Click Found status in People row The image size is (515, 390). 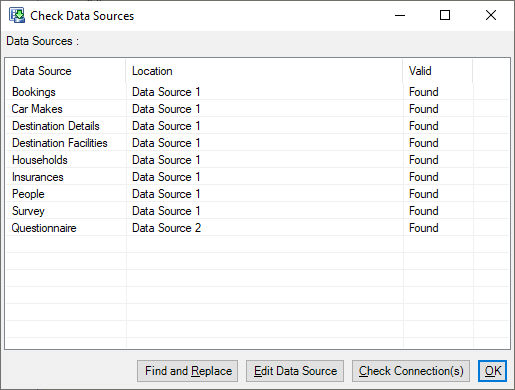click(424, 194)
